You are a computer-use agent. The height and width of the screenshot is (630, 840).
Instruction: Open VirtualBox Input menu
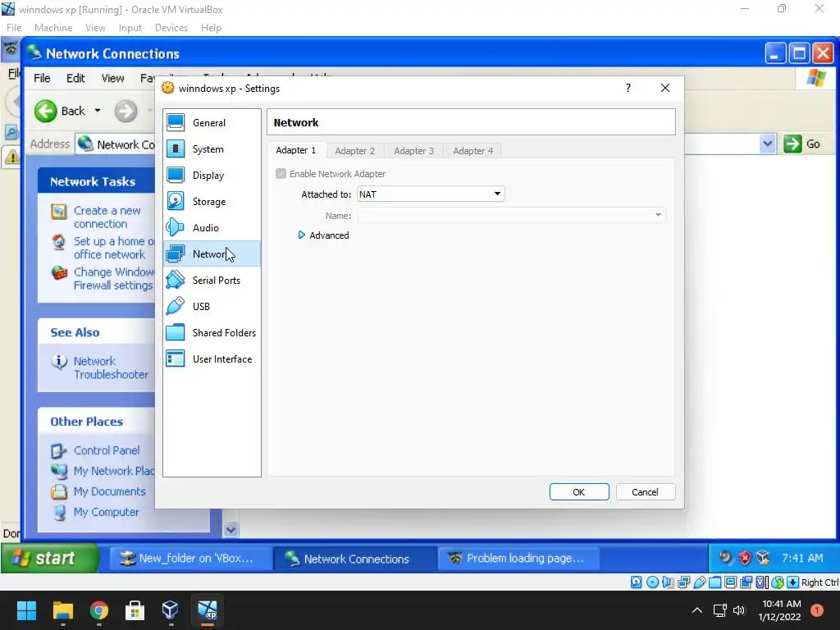tap(130, 28)
